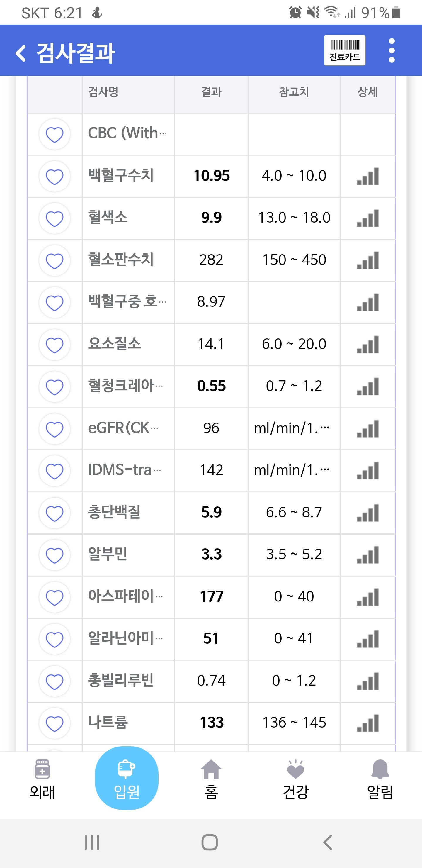The width and height of the screenshot is (422, 868).
Task: Toggle heart favorite for CBC row
Action: click(55, 134)
